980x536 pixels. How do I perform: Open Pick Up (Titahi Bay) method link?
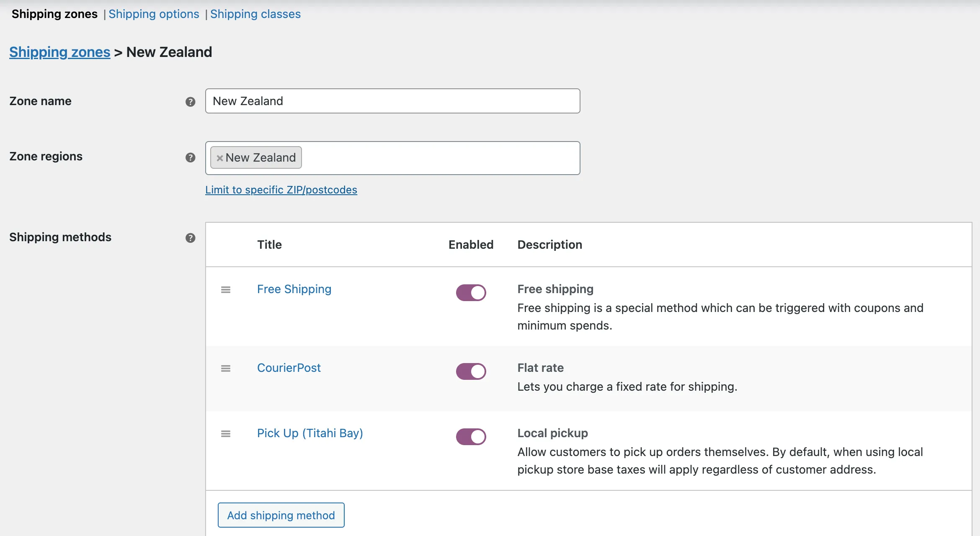click(x=310, y=433)
